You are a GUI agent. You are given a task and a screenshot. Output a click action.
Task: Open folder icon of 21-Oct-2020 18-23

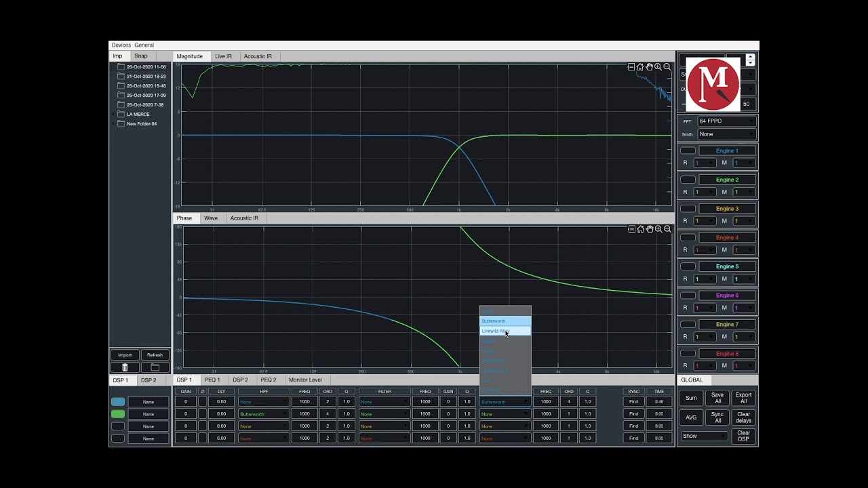click(x=121, y=77)
